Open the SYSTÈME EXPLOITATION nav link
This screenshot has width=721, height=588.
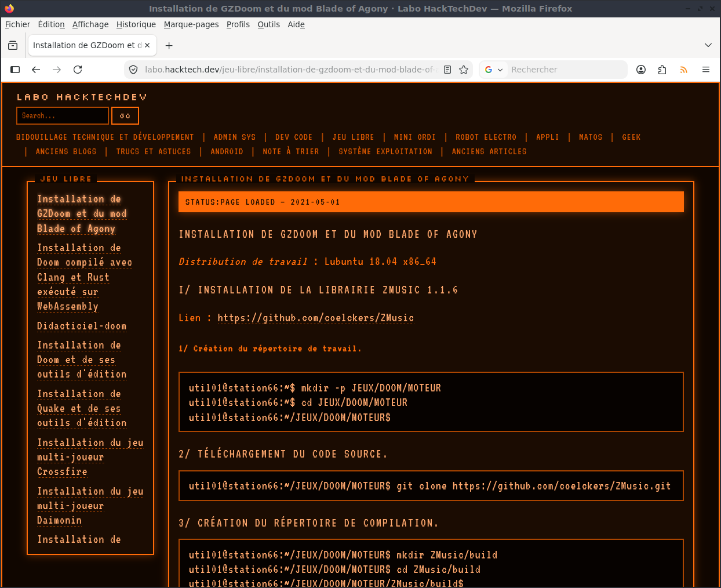pos(385,151)
